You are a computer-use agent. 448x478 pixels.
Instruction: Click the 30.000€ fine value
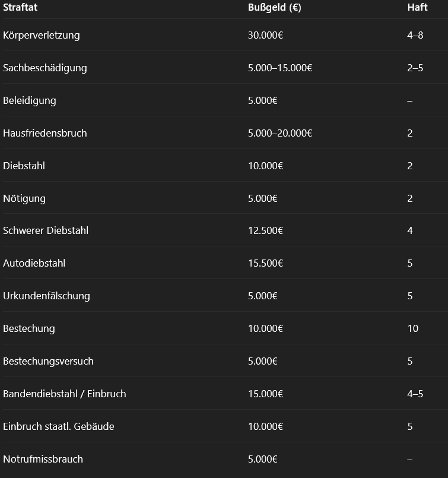pyautogui.click(x=265, y=35)
